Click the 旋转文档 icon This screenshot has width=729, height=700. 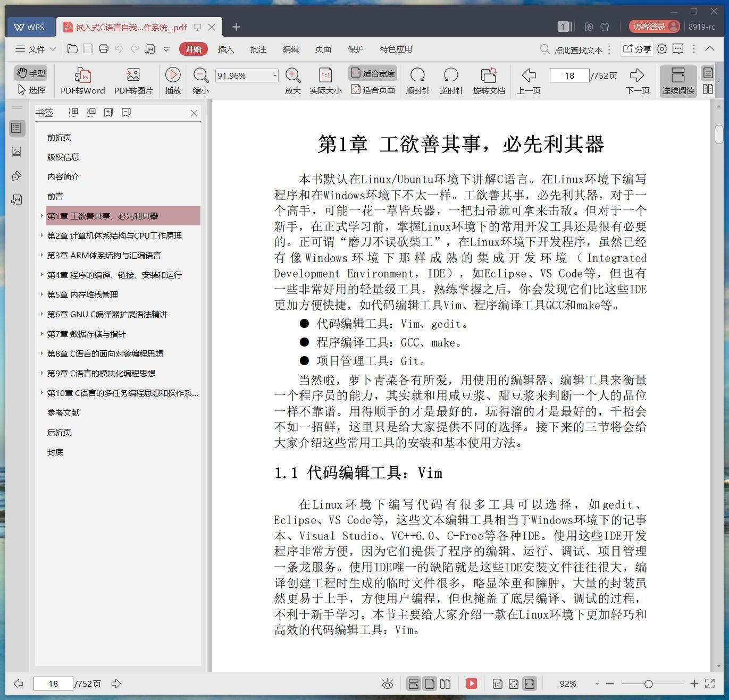(489, 75)
